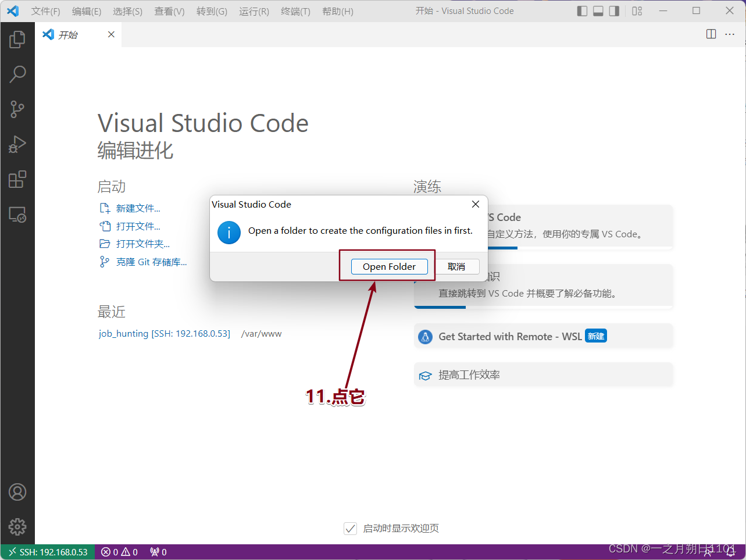The image size is (746, 560).
Task: Toggle the bottom panel layout icon
Action: coord(598,11)
